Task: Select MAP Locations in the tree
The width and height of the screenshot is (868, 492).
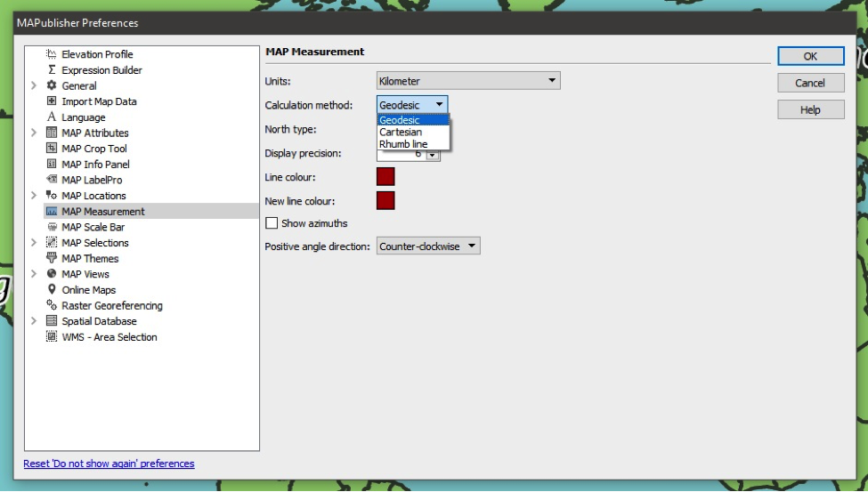Action: point(94,196)
